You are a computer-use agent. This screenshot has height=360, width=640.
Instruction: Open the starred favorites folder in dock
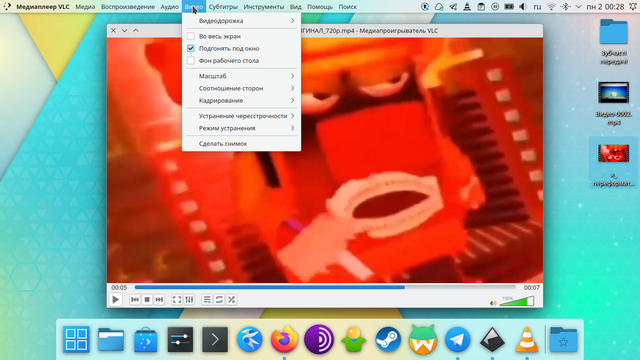[x=563, y=339]
